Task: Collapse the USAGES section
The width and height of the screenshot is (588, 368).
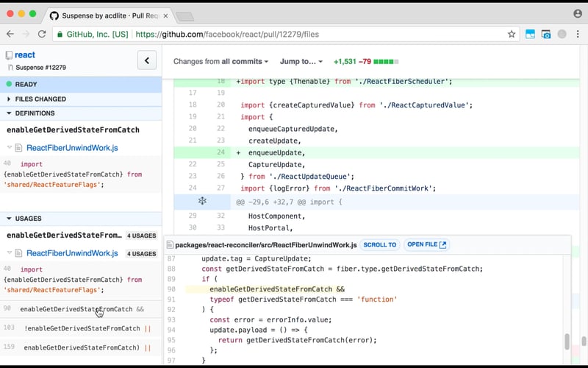Action: tap(81, 219)
